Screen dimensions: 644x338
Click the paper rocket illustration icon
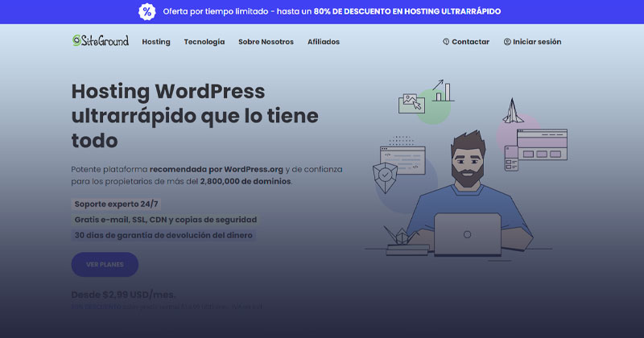click(513, 111)
